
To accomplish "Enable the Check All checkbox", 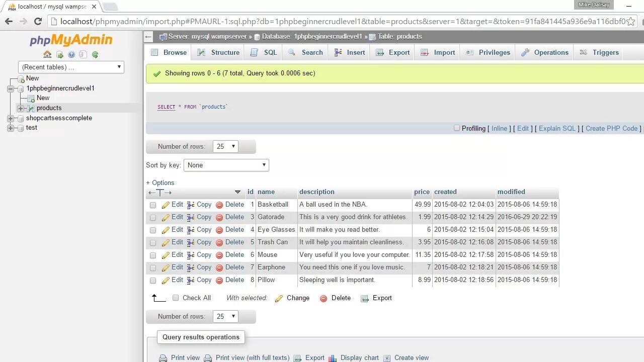I will point(176,298).
